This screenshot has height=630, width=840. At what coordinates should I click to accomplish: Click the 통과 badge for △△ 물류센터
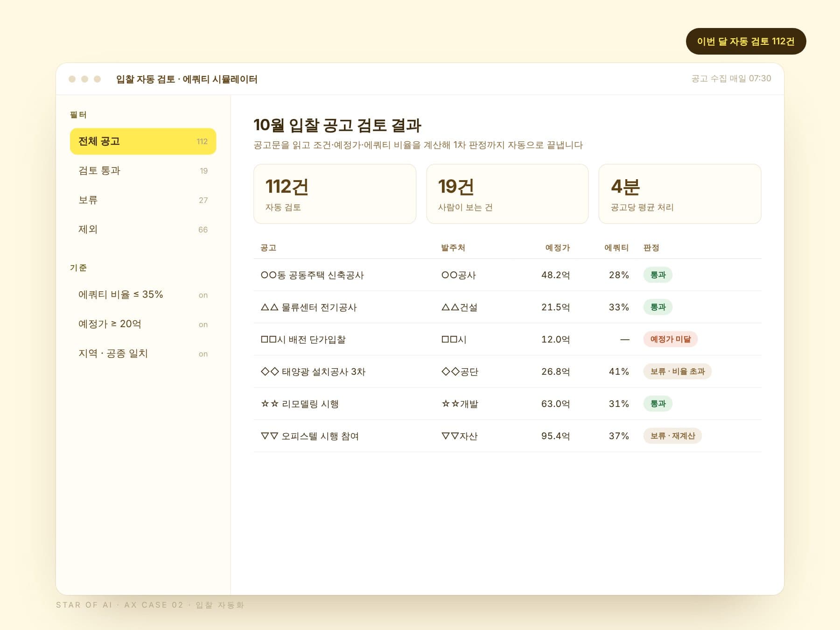coord(658,307)
